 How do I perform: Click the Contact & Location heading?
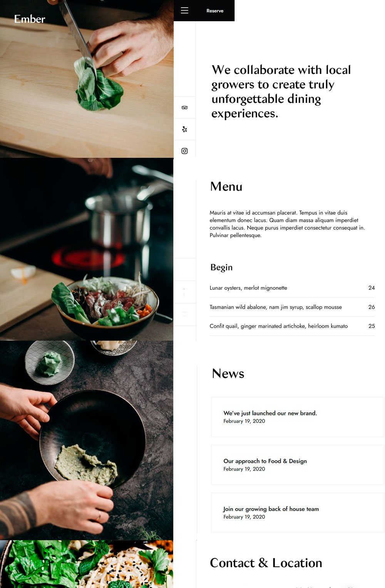click(266, 563)
